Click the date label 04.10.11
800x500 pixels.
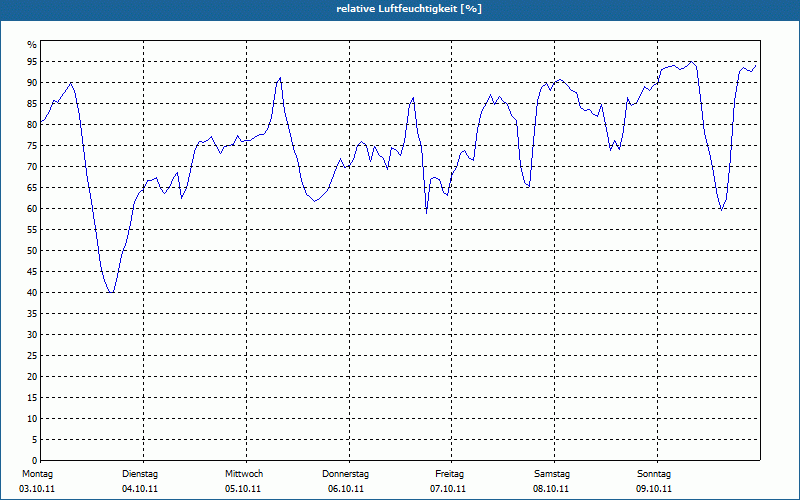point(140,489)
